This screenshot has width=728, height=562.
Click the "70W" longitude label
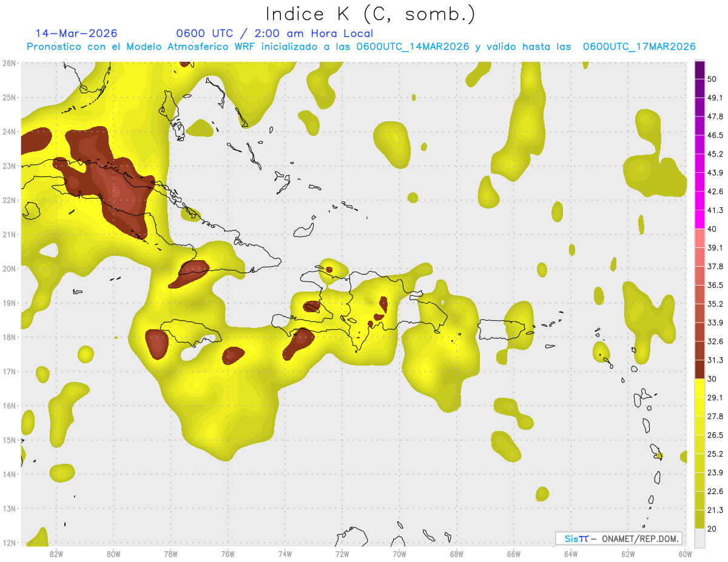(x=399, y=554)
